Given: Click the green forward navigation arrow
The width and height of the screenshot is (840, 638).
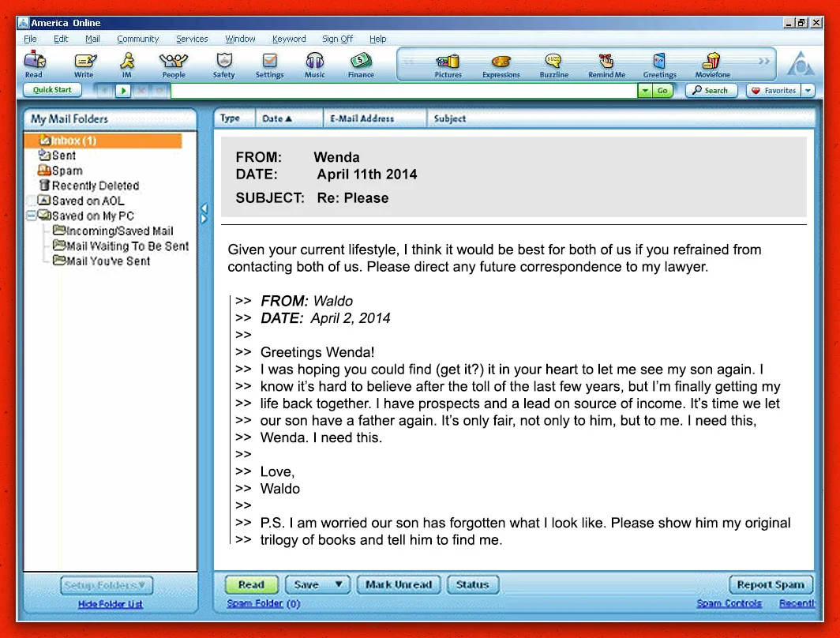Looking at the screenshot, I should pyautogui.click(x=123, y=91).
